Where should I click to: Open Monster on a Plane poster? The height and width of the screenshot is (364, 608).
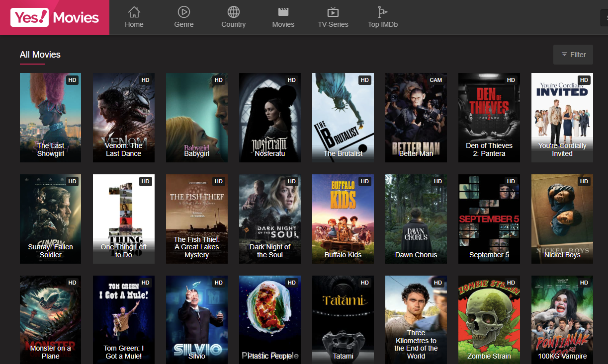click(x=51, y=320)
